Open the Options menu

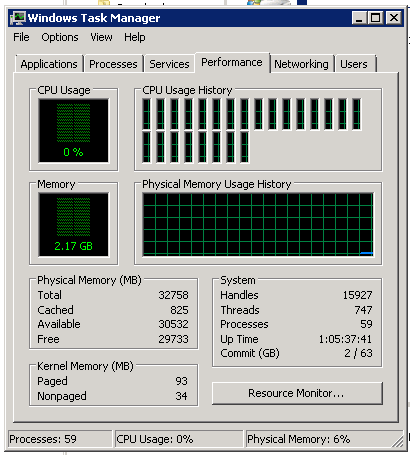pyautogui.click(x=60, y=37)
